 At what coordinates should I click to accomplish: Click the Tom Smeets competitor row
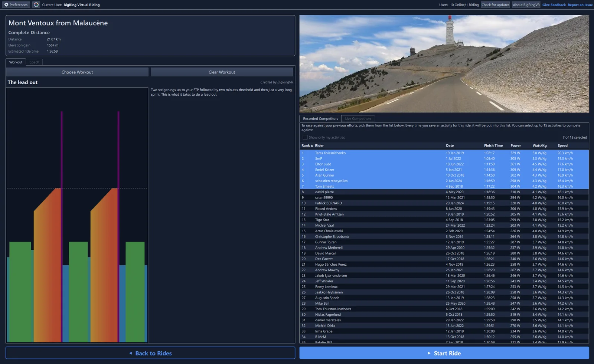444,186
